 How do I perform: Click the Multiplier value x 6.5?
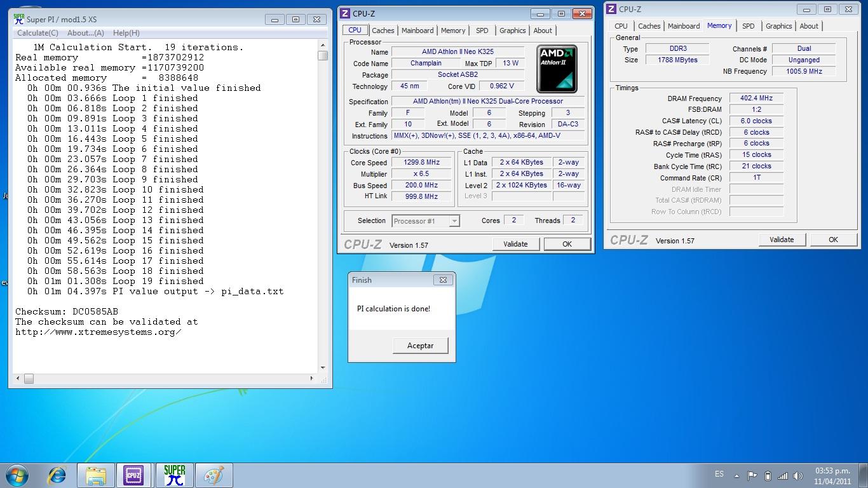(x=421, y=173)
